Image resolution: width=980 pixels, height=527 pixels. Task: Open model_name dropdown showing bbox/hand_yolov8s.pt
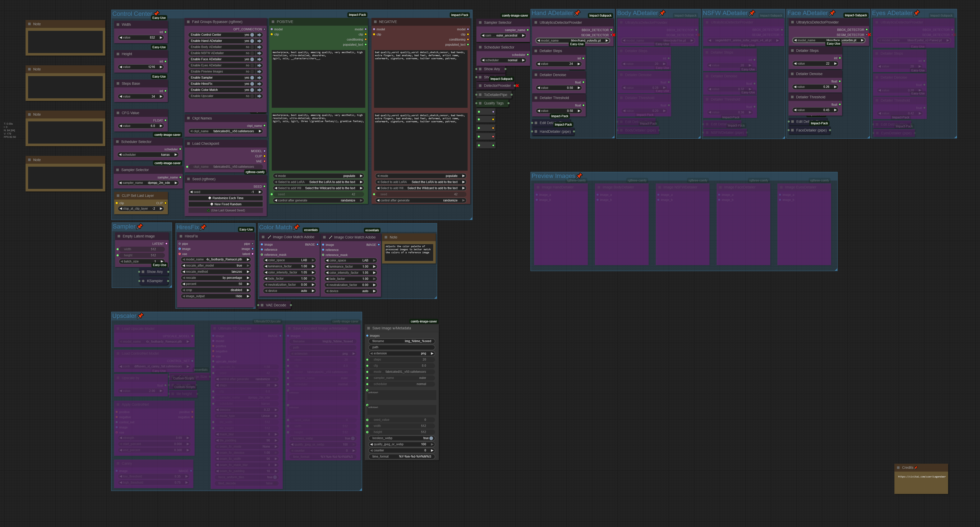tap(573, 40)
